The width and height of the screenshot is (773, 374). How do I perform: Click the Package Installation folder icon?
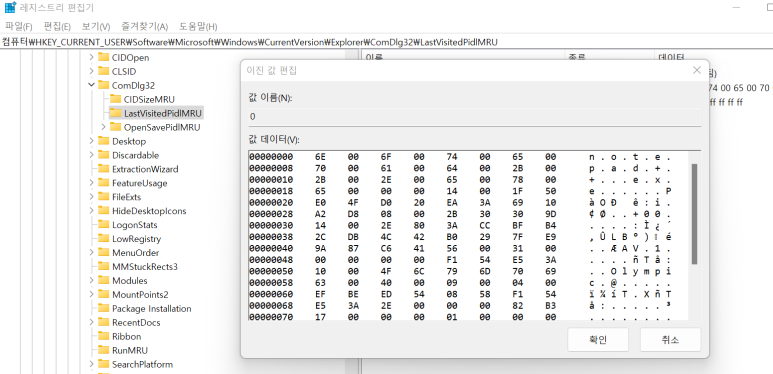pyautogui.click(x=103, y=308)
